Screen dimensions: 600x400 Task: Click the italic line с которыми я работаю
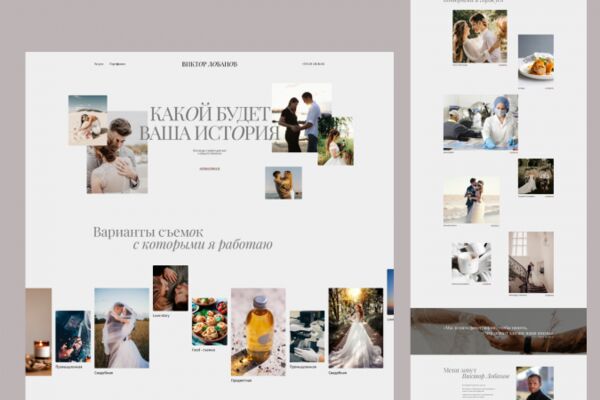[202, 245]
